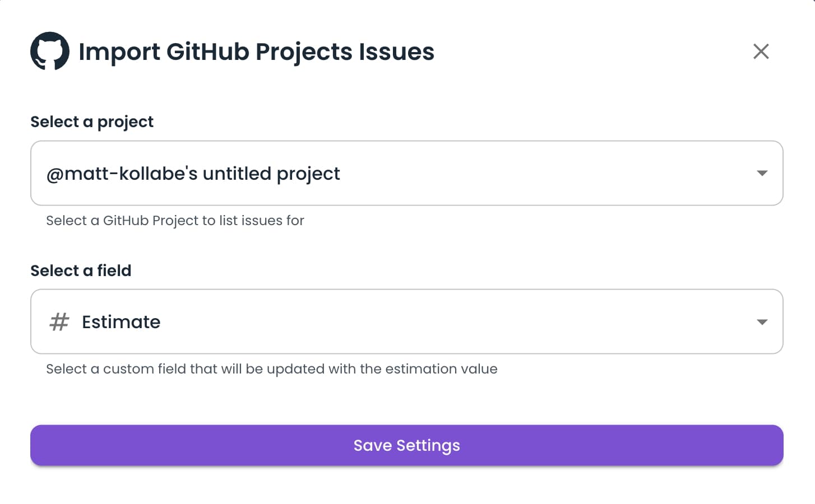Click the word "Import" in the dialog title

(119, 52)
